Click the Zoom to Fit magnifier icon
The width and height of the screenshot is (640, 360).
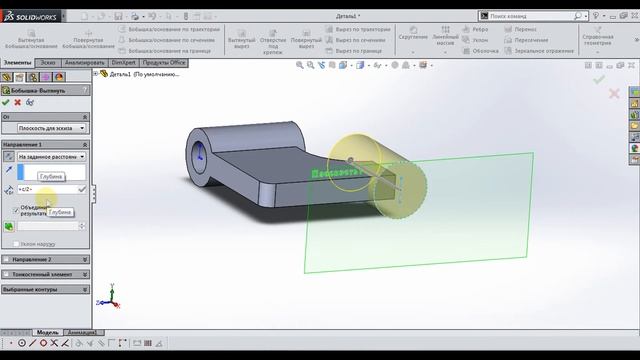coord(300,65)
